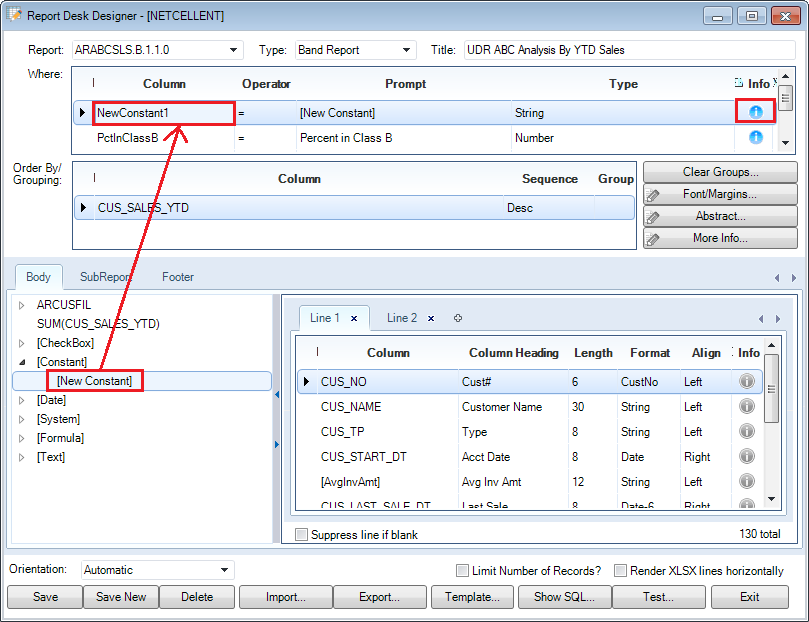Open the Orientation dropdown
This screenshot has height=622, width=809.
click(x=224, y=570)
